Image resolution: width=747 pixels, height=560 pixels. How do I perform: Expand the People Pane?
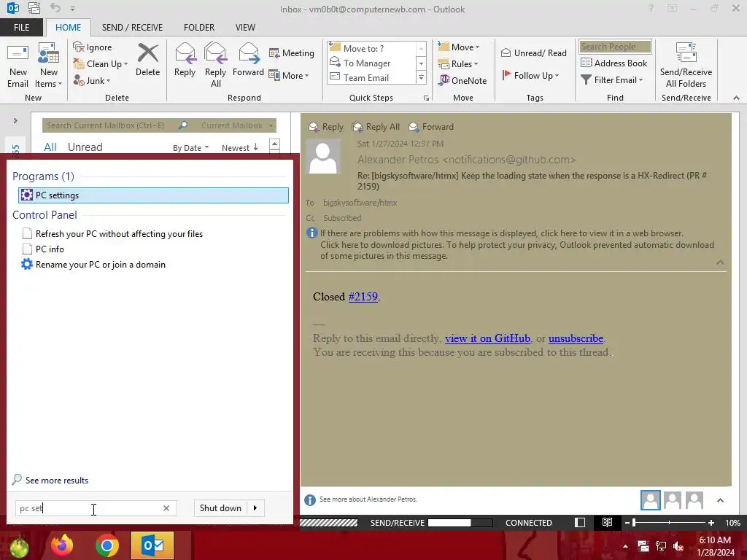click(720, 500)
